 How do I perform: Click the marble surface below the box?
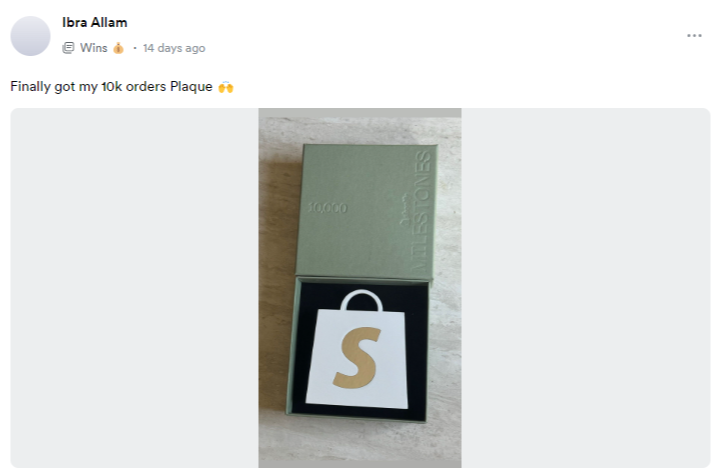coord(360,443)
